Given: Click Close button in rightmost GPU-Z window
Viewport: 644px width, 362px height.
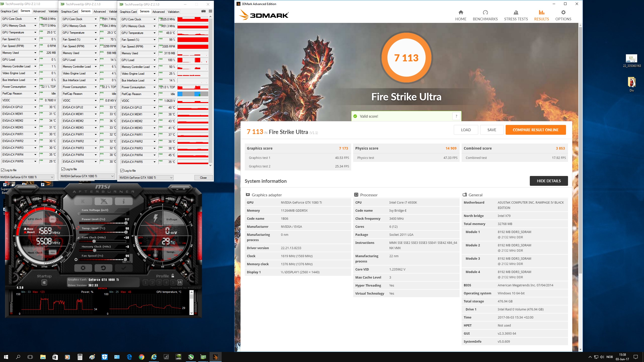Looking at the screenshot, I should point(203,178).
